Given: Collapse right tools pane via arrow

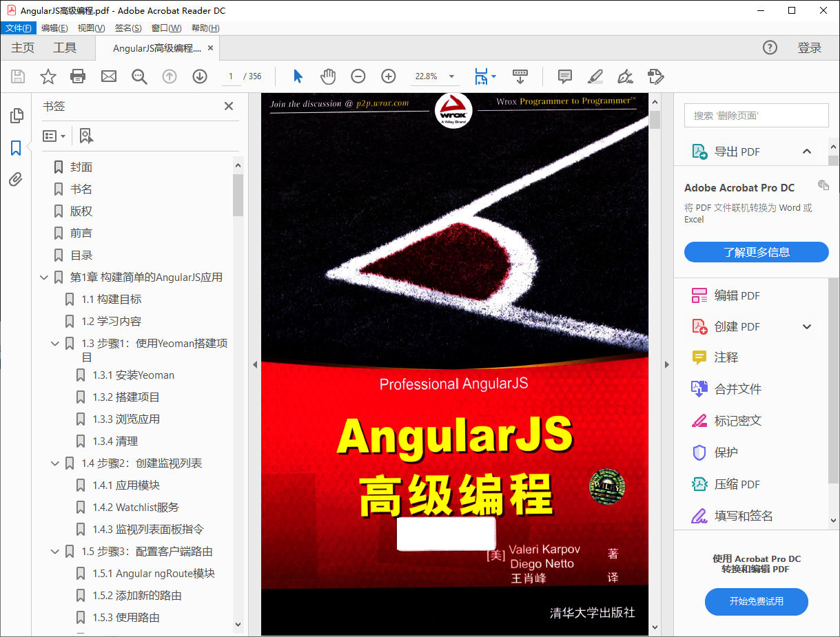Looking at the screenshot, I should tap(666, 365).
